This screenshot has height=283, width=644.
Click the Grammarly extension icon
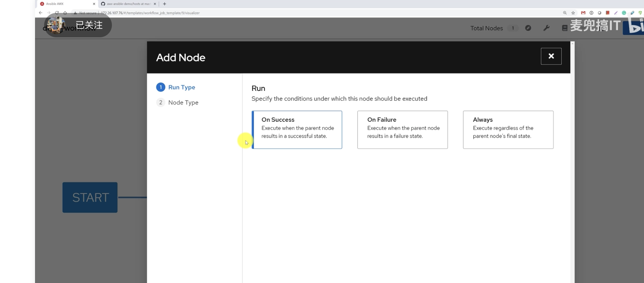tap(624, 13)
